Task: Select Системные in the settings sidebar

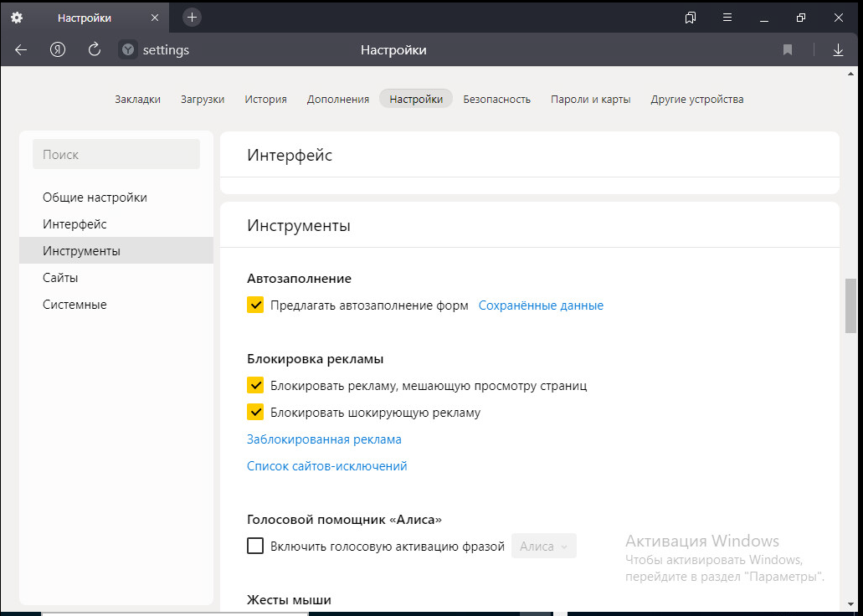Action: click(74, 305)
